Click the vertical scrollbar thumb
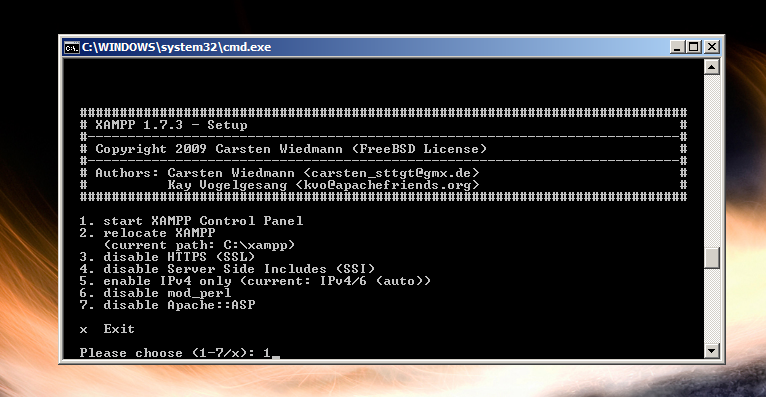The image size is (766, 397). [712, 258]
